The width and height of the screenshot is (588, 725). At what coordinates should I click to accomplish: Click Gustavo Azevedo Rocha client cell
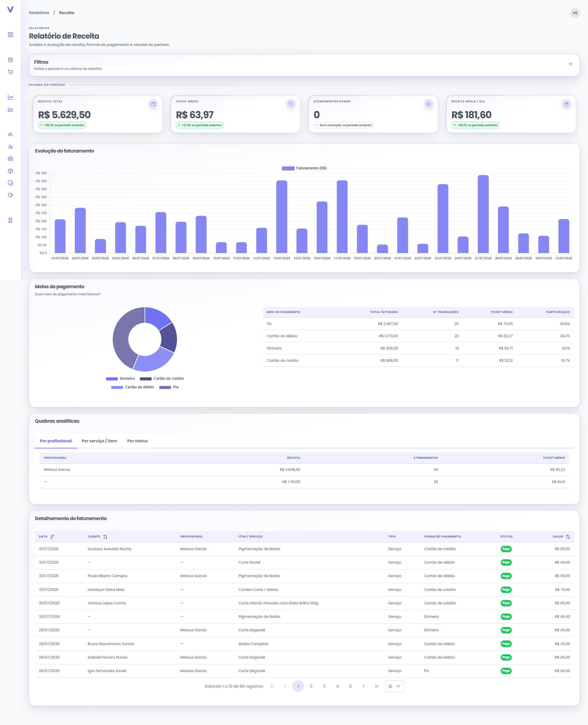[109, 549]
